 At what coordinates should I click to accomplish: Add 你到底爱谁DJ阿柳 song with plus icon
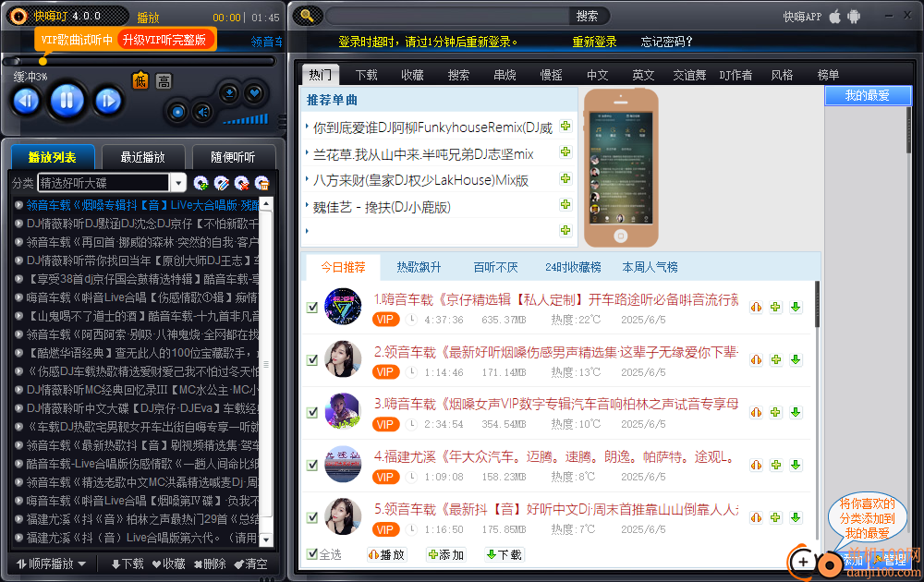(x=565, y=126)
